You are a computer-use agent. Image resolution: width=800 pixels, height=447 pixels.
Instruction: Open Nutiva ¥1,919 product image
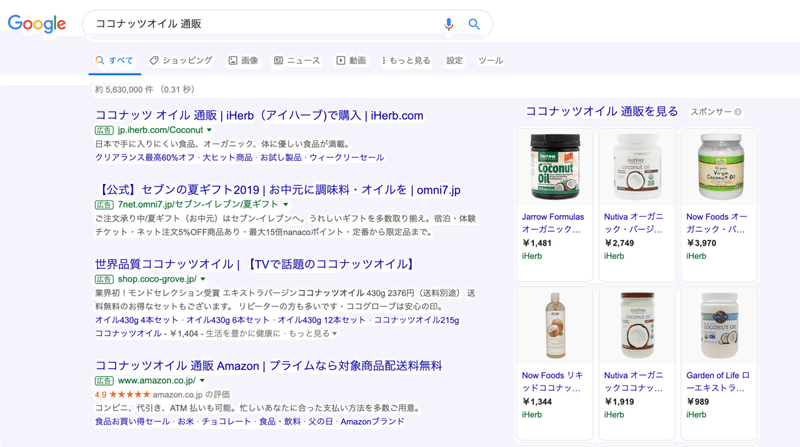[637, 325]
